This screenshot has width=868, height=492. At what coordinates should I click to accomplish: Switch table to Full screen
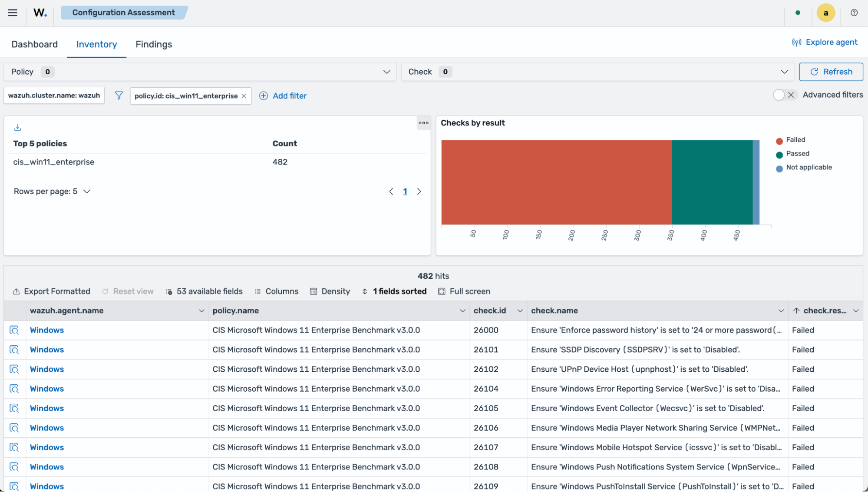point(464,291)
